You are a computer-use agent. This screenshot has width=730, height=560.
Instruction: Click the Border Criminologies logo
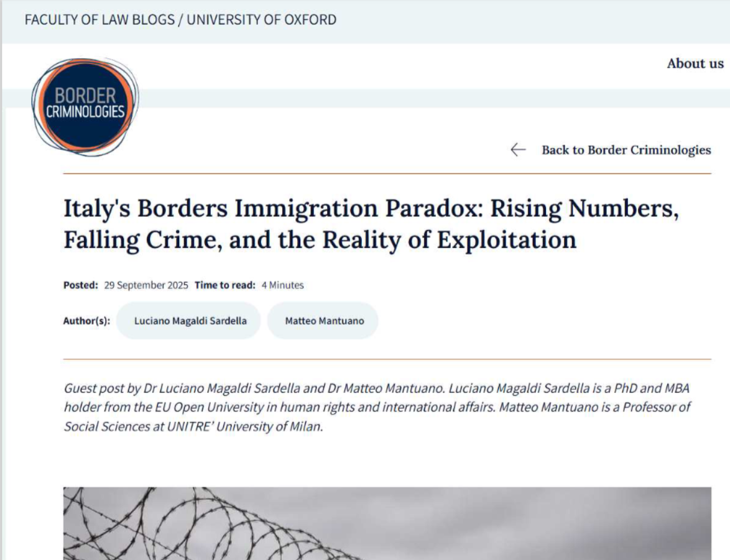click(85, 107)
